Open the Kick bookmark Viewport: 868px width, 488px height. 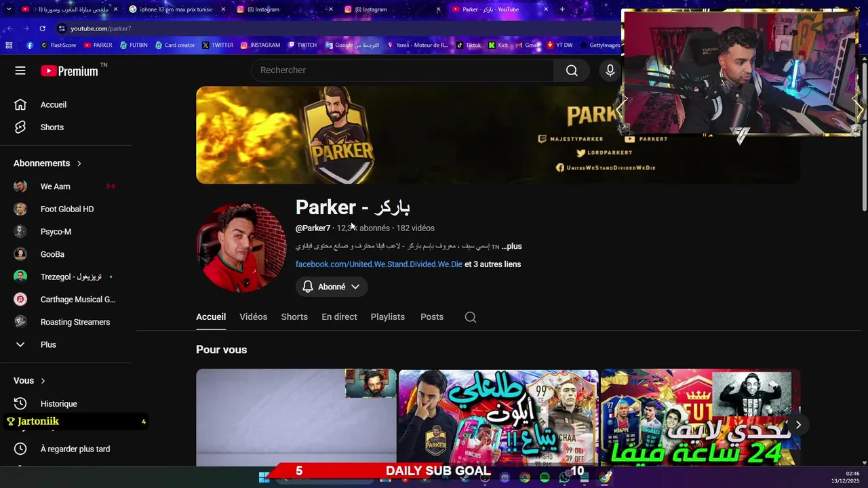click(x=498, y=45)
